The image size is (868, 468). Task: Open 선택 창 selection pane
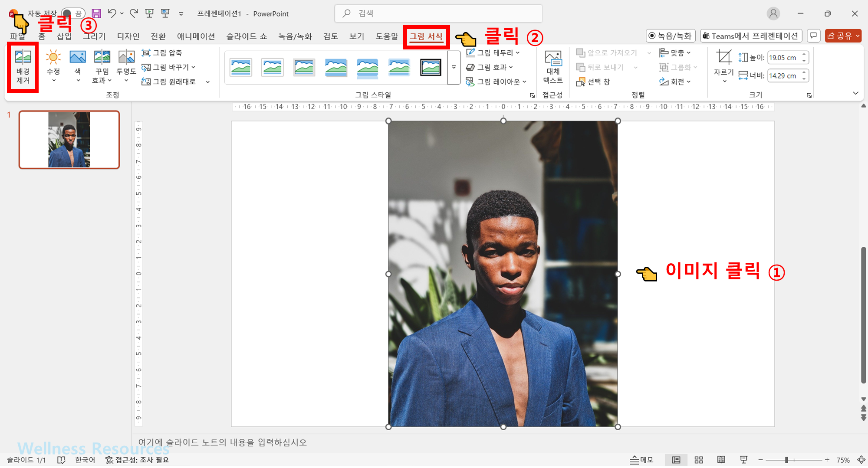593,82
